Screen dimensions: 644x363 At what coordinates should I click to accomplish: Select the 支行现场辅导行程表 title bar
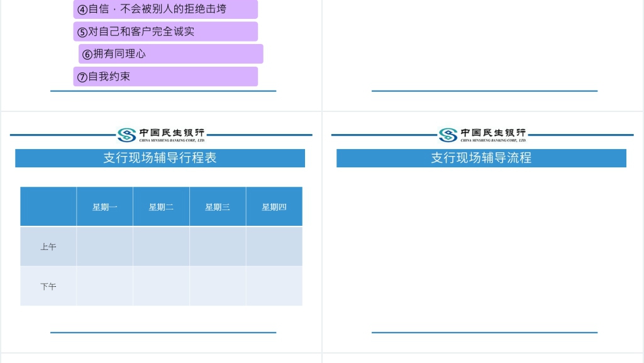(x=160, y=158)
